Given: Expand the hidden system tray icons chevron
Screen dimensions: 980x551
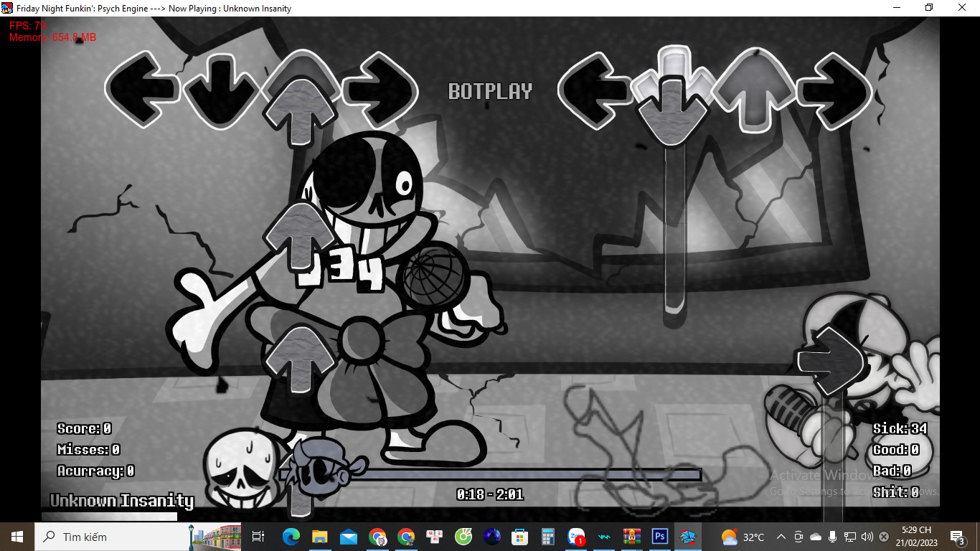Looking at the screenshot, I should 782,537.
